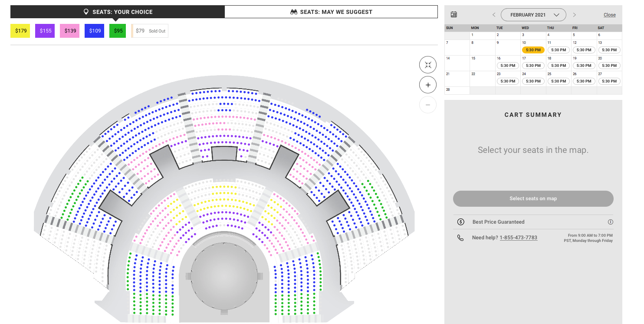Click the Best Price Guaranteed info icon
644x324 pixels.
[x=610, y=222]
